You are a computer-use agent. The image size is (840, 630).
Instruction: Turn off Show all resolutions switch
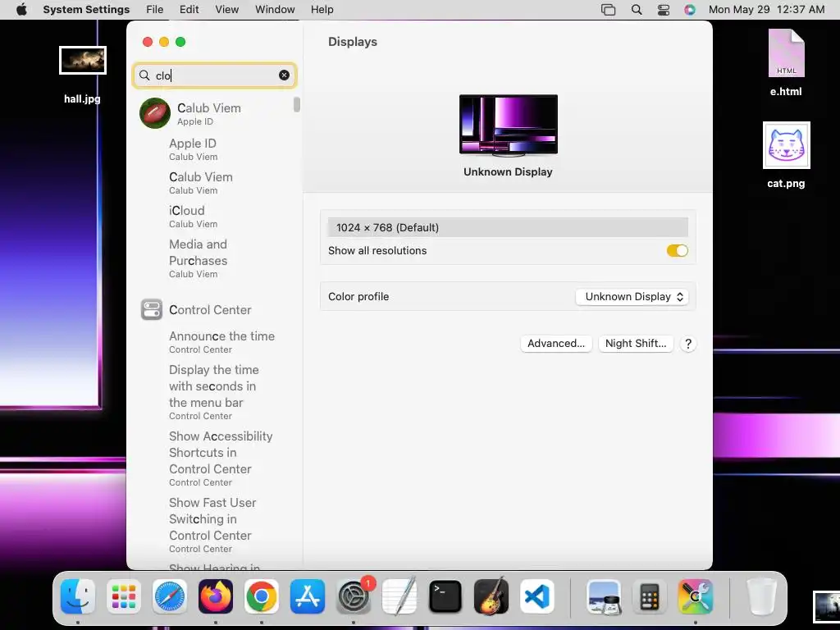pyautogui.click(x=677, y=251)
